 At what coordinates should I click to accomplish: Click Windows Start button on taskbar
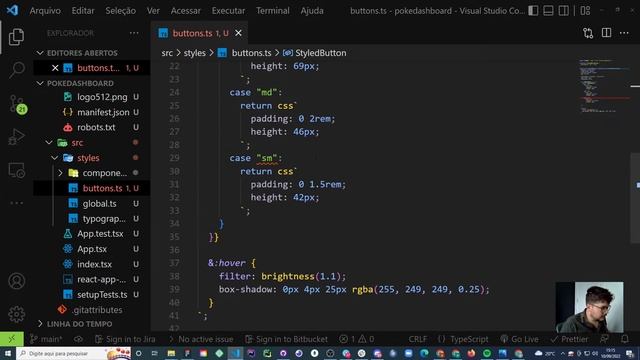[x=8, y=353]
